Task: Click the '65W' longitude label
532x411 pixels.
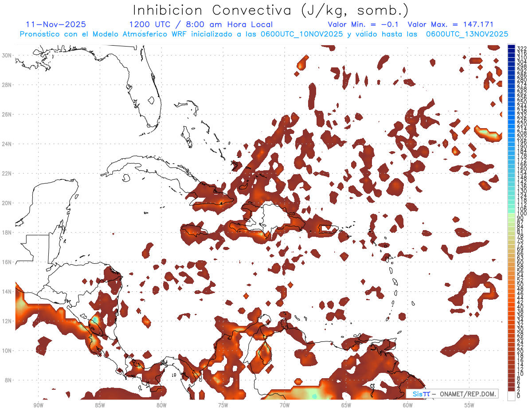Action: [x=346, y=405]
